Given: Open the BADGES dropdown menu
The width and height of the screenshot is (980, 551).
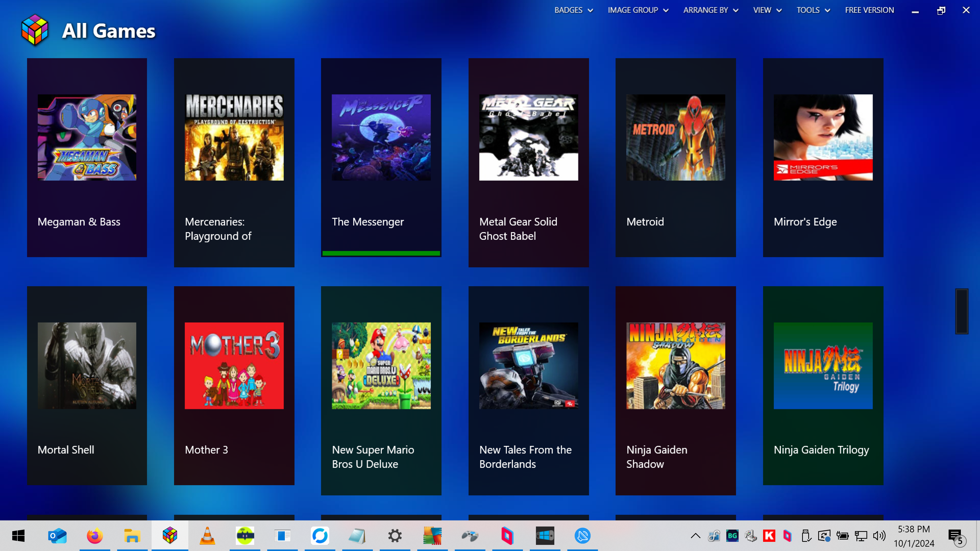Looking at the screenshot, I should tap(574, 10).
